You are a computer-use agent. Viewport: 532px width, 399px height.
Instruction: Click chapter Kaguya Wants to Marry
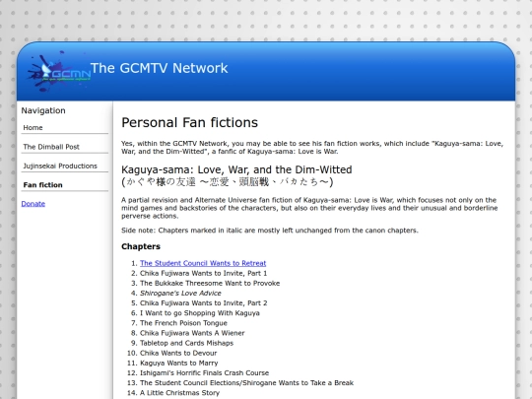(178, 363)
